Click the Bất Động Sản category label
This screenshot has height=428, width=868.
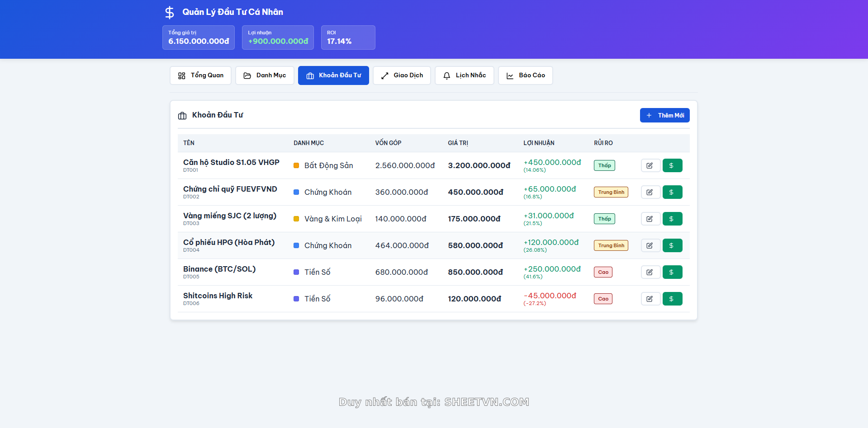tap(328, 165)
